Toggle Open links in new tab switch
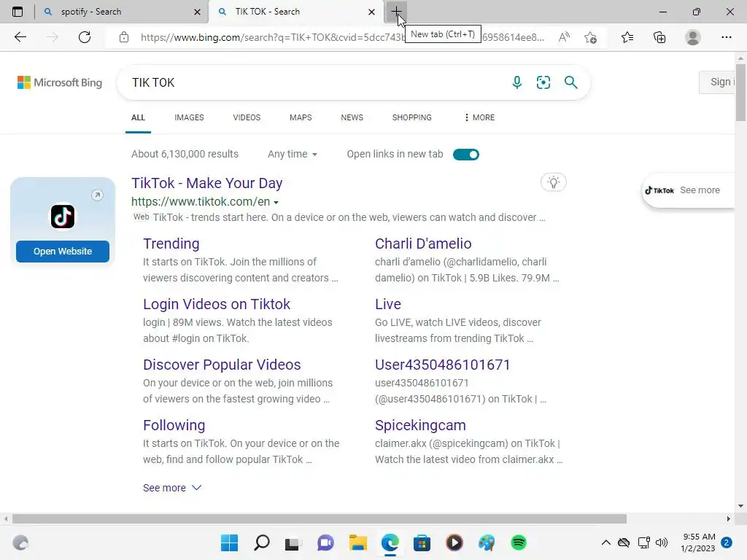747x560 pixels. pyautogui.click(x=466, y=155)
